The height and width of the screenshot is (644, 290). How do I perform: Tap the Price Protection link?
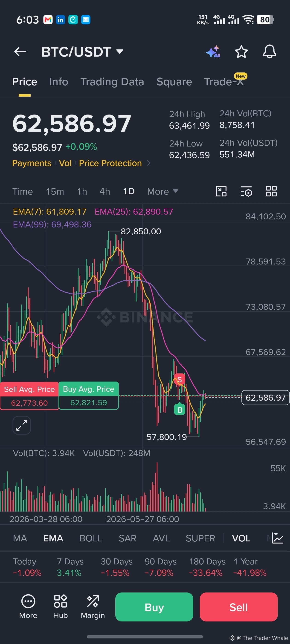(110, 163)
